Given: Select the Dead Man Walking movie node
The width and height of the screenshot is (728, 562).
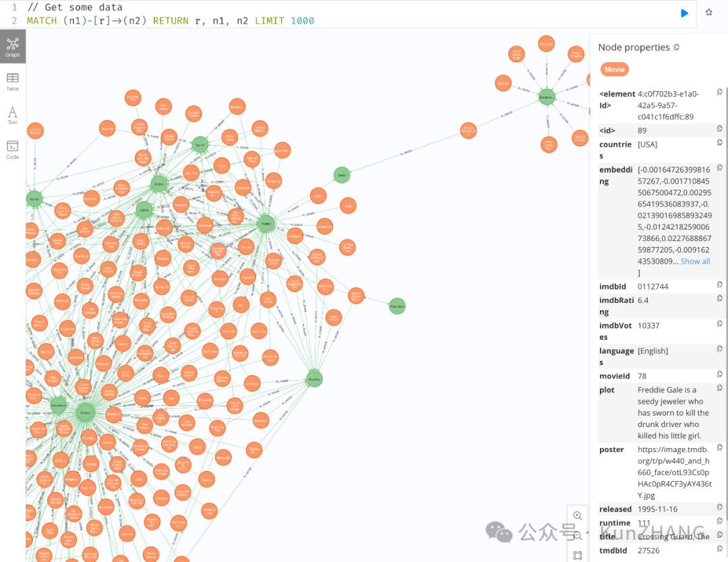Looking at the screenshot, I should pos(168,314).
